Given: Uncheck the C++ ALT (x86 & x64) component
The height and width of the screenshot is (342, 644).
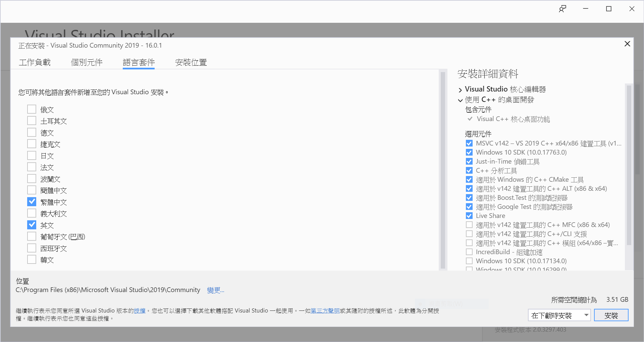Looking at the screenshot, I should coord(469,189).
